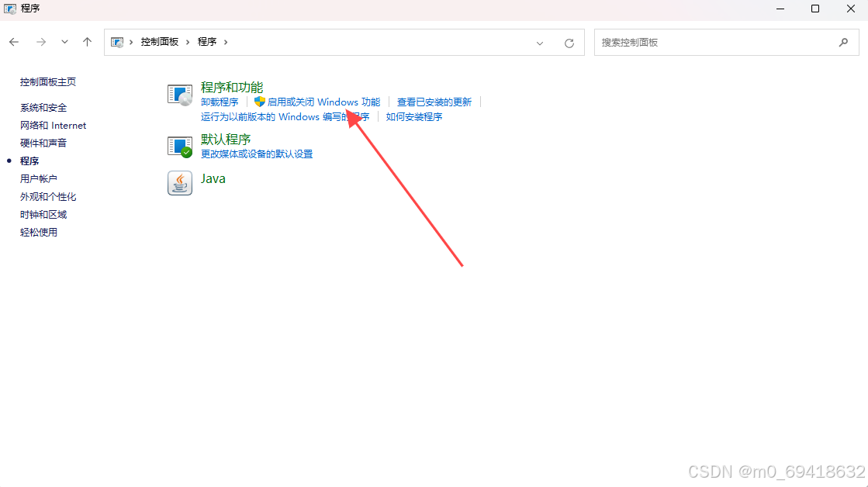Click the Forward navigation arrow
This screenshot has height=487, width=868.
coord(41,42)
